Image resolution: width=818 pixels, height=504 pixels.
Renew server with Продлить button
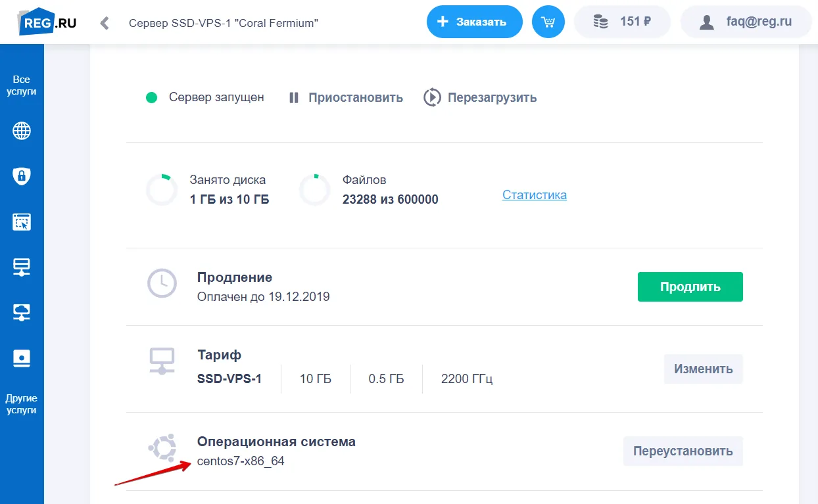tap(690, 286)
